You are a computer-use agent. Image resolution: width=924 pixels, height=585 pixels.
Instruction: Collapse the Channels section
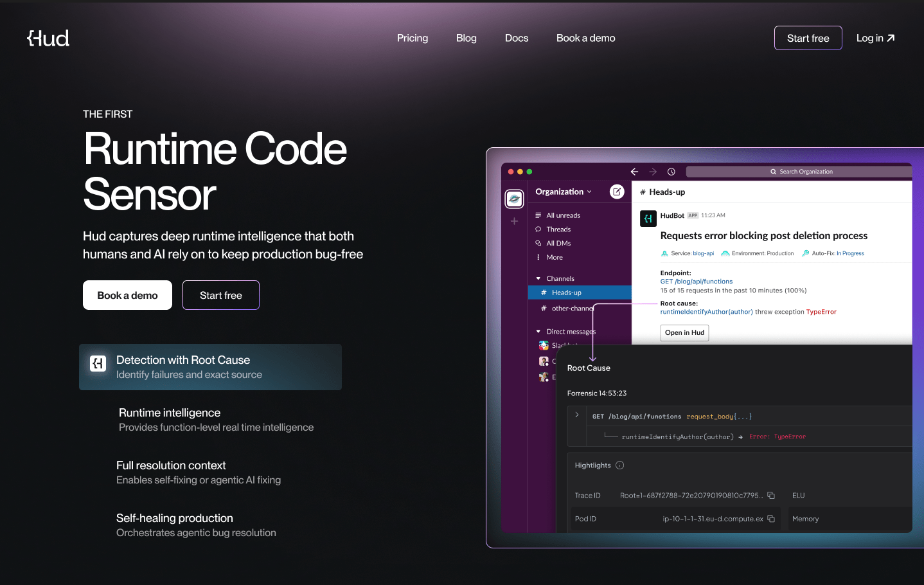538,278
